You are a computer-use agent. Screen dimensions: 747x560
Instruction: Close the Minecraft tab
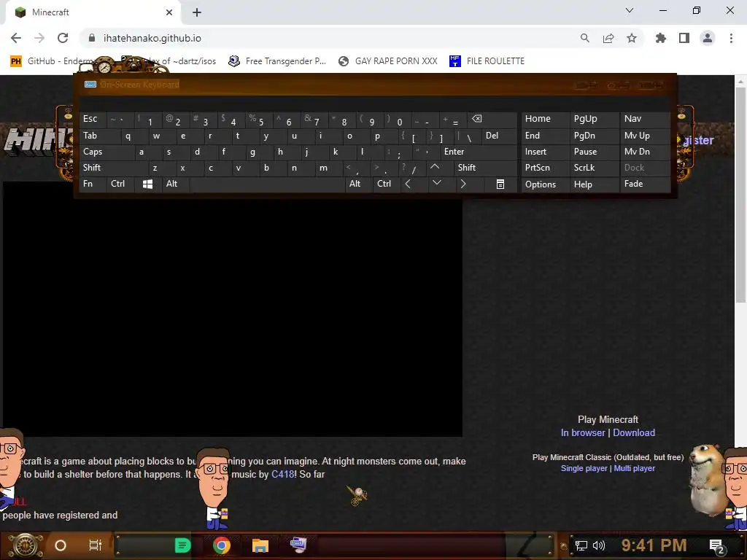click(x=169, y=12)
